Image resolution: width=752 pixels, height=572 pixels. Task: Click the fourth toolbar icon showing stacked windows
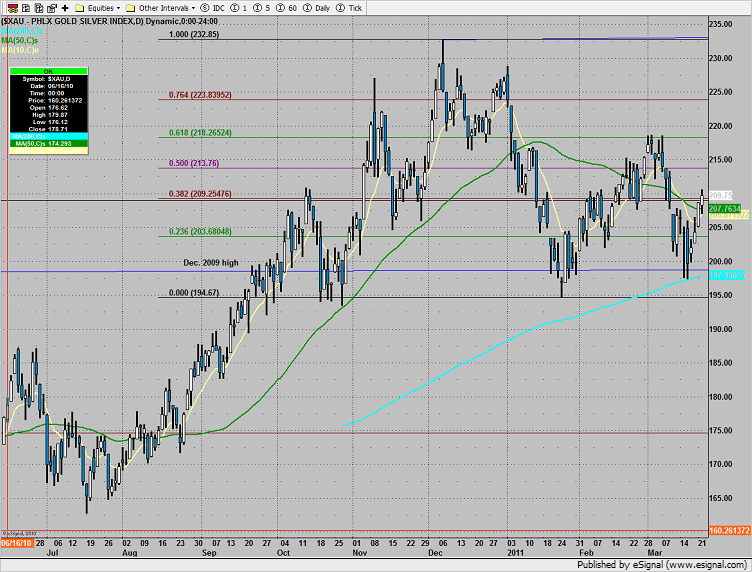coord(52,8)
